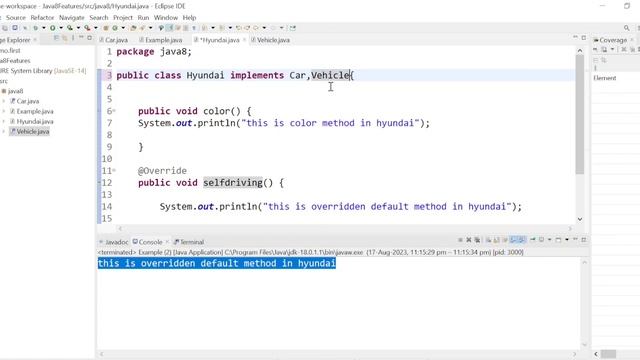Screen dimensions: 640x360
Task: Open the Run launch dropdown arrow
Action: 61,28
